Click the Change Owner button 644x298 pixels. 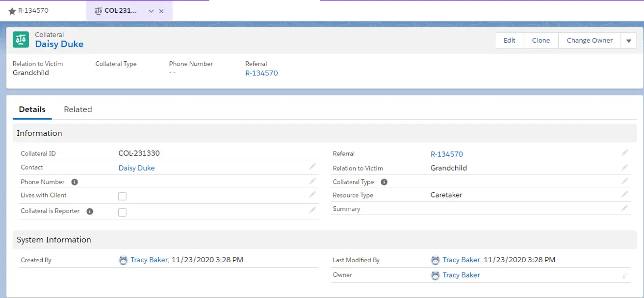click(x=590, y=41)
